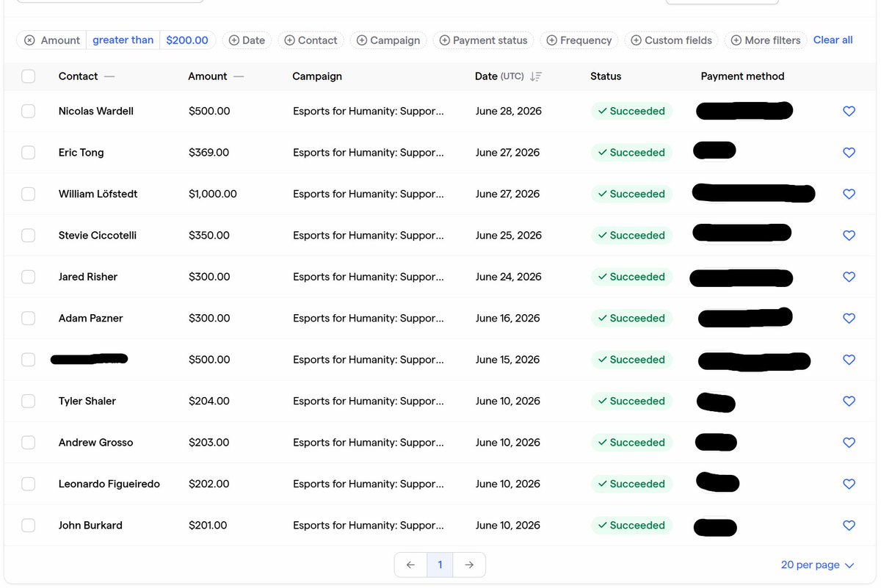Viewport: 881px width, 588px height.
Task: Check Andrew Grosso's checkbox
Action: pos(28,443)
